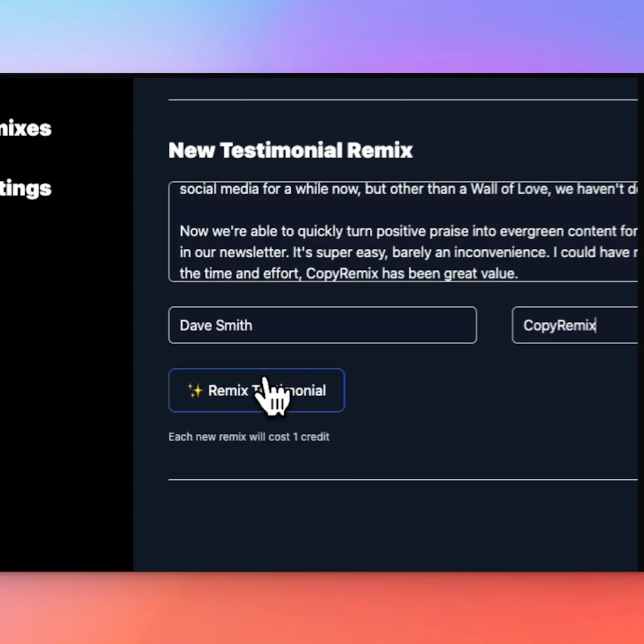644x644 pixels.
Task: Click empty space after 'Dave Smith' in name field
Action: tap(377, 325)
